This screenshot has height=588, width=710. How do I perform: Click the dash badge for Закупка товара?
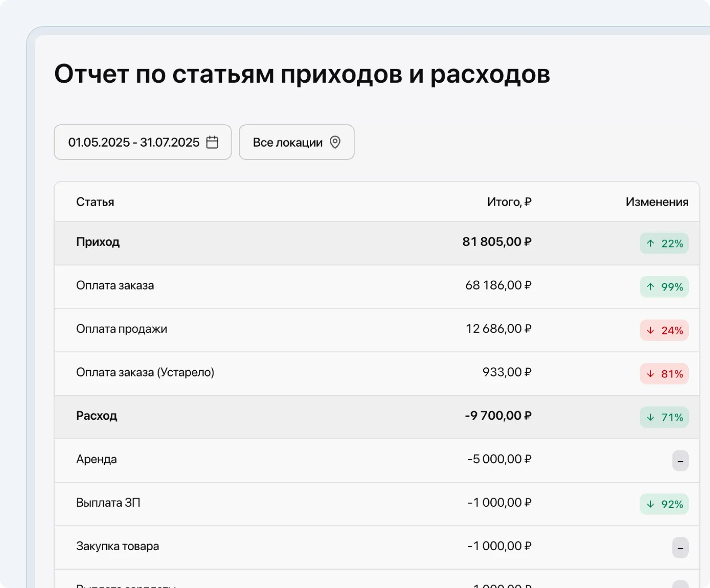tap(680, 548)
